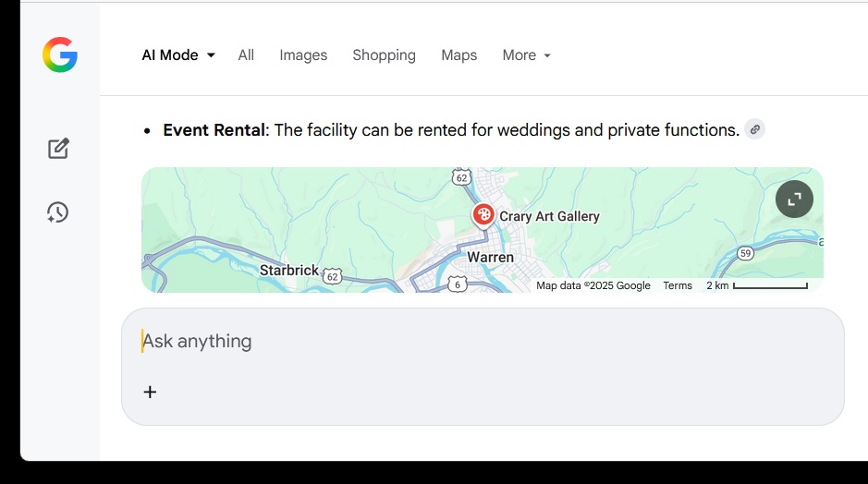The height and width of the screenshot is (484, 868).
Task: Click the Google logo icon
Action: tap(59, 55)
